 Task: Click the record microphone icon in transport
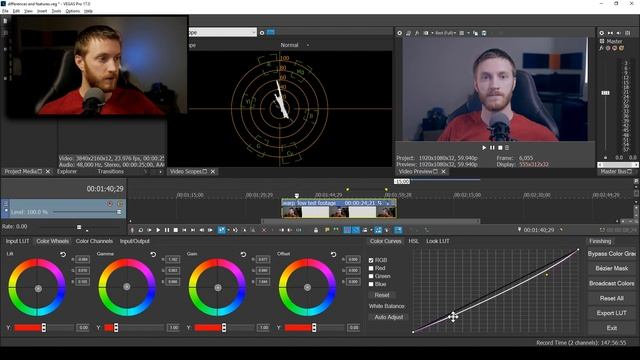[x=132, y=230]
